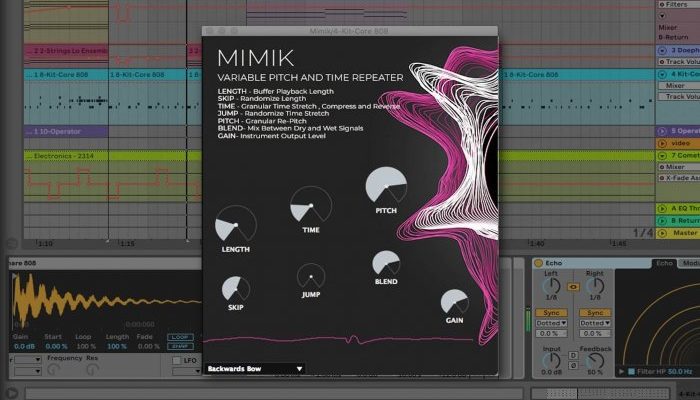Open the left channel Dotted dropdown
This screenshot has width=700, height=400.
pos(551,321)
